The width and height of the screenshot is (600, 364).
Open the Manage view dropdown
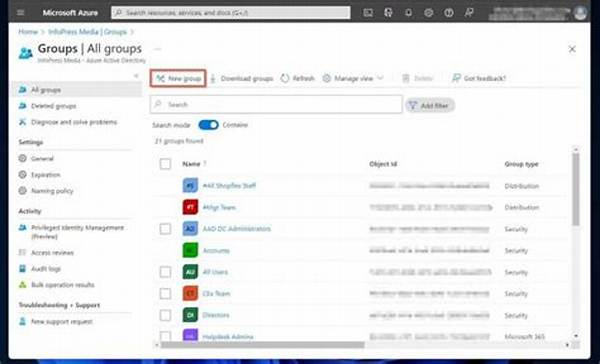[352, 78]
